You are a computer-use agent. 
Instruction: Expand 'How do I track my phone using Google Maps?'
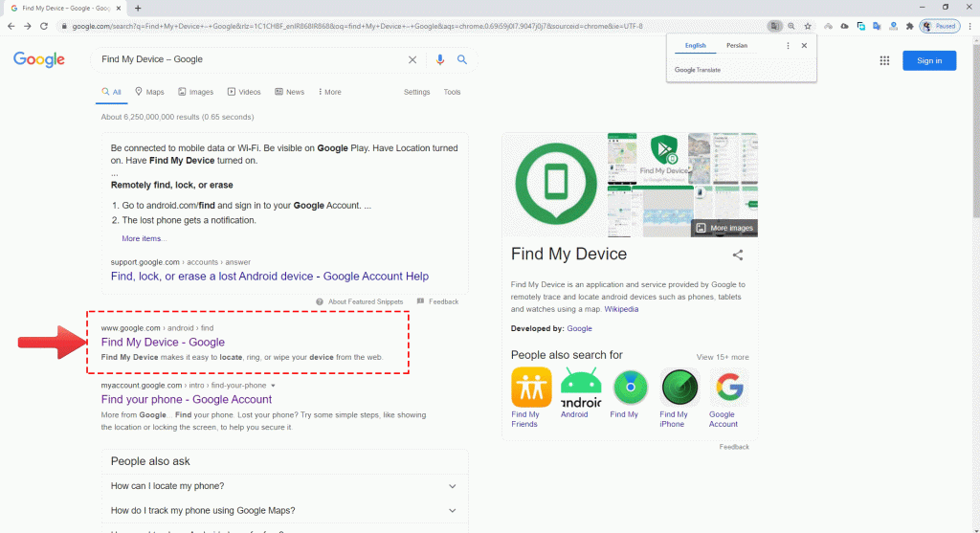tap(284, 510)
